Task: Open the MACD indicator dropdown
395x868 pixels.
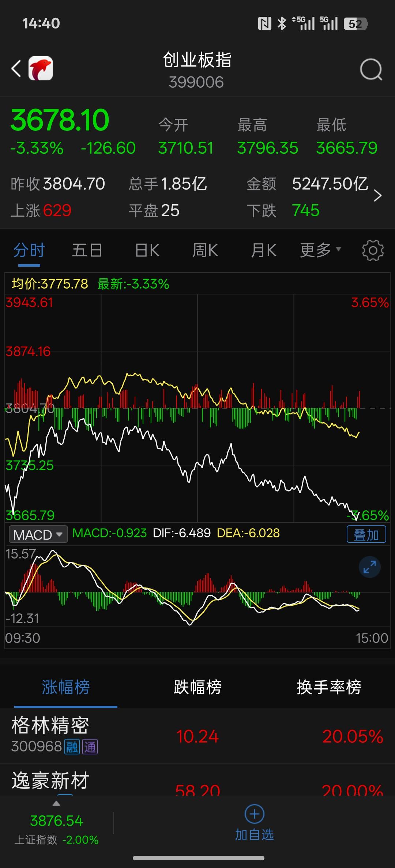Action: click(x=38, y=534)
